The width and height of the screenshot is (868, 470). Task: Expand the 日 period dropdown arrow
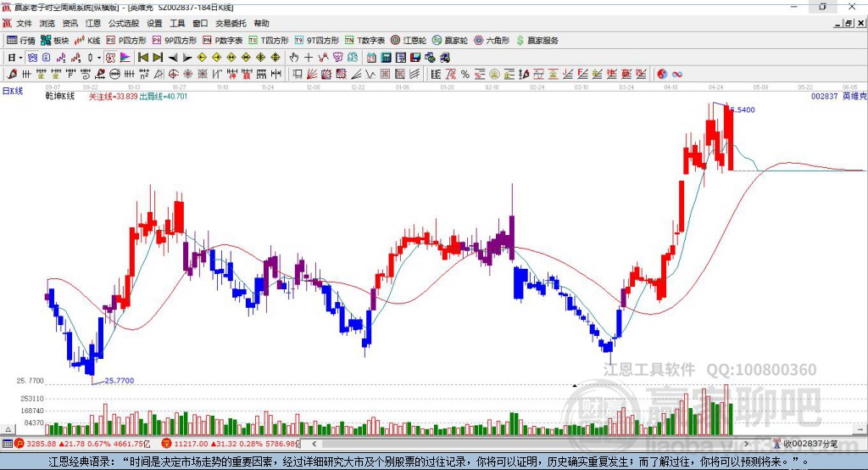click(x=20, y=58)
